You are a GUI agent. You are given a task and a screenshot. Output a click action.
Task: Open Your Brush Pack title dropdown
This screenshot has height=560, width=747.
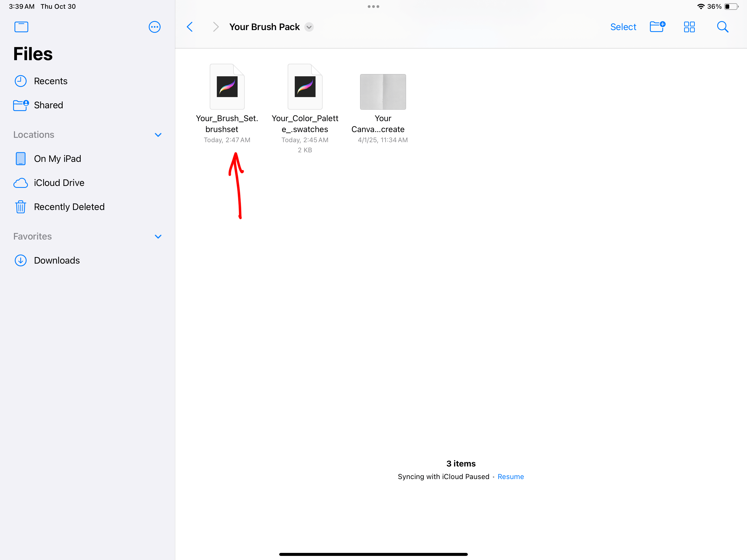click(309, 27)
